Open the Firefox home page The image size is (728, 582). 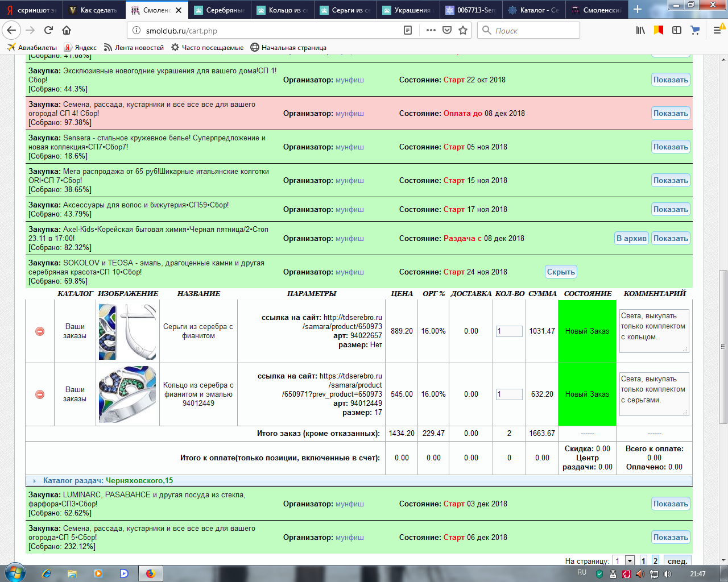pos(67,30)
